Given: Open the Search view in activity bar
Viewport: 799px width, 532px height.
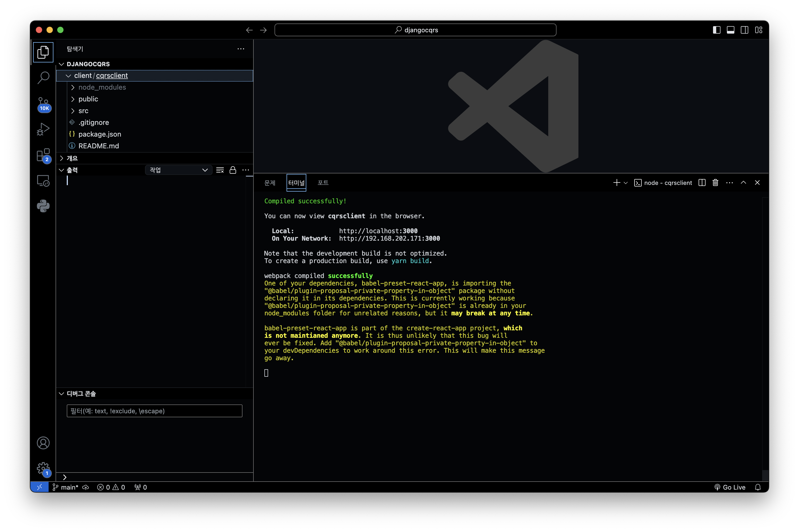Looking at the screenshot, I should point(43,78).
